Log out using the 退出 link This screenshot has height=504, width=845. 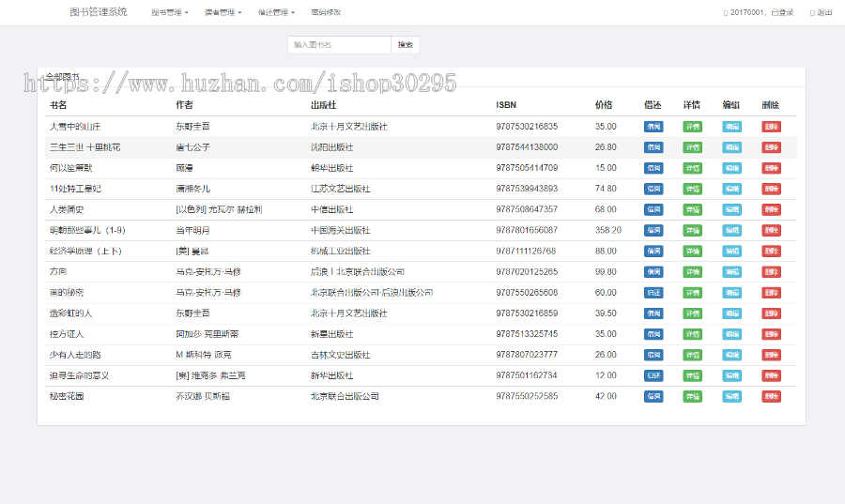(822, 12)
